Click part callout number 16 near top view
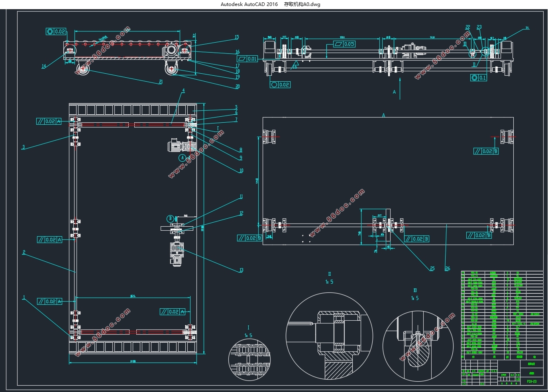This screenshot has height=392, width=548. pos(238,52)
